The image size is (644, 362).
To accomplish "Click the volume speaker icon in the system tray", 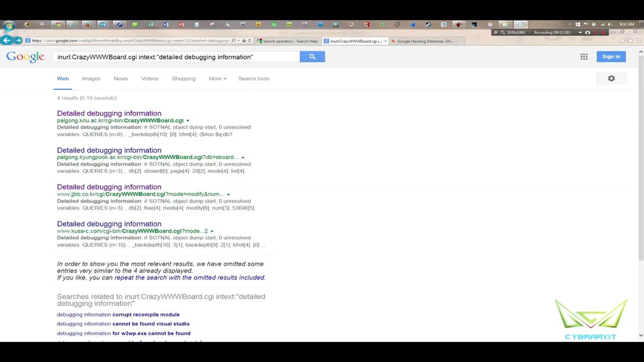I will 610,24.
